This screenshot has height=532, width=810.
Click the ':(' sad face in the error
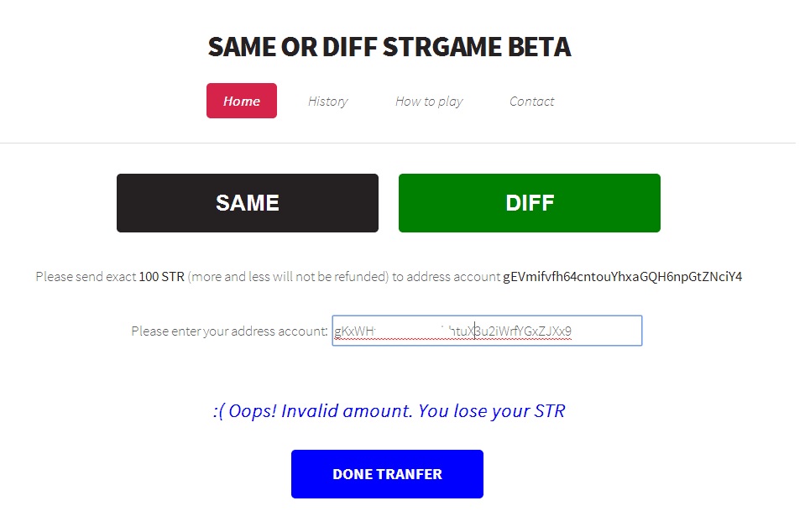221,411
